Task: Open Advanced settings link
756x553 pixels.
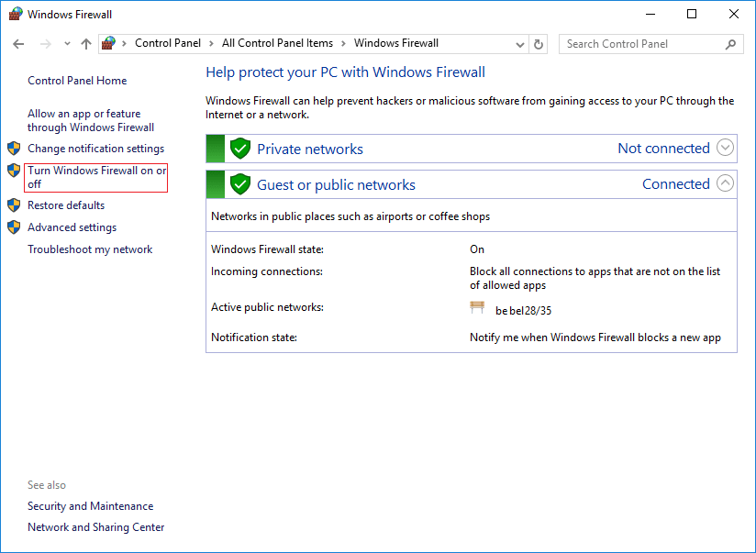Action: pyautogui.click(x=72, y=227)
